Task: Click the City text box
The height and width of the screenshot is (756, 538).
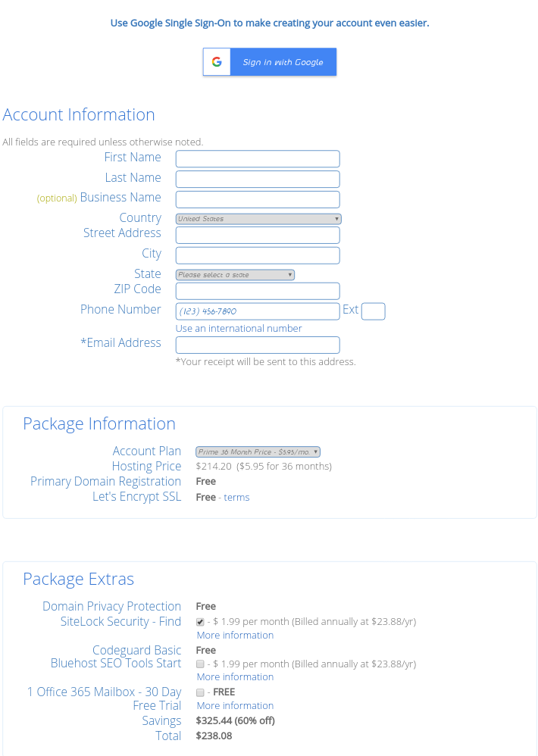Action: pyautogui.click(x=258, y=255)
